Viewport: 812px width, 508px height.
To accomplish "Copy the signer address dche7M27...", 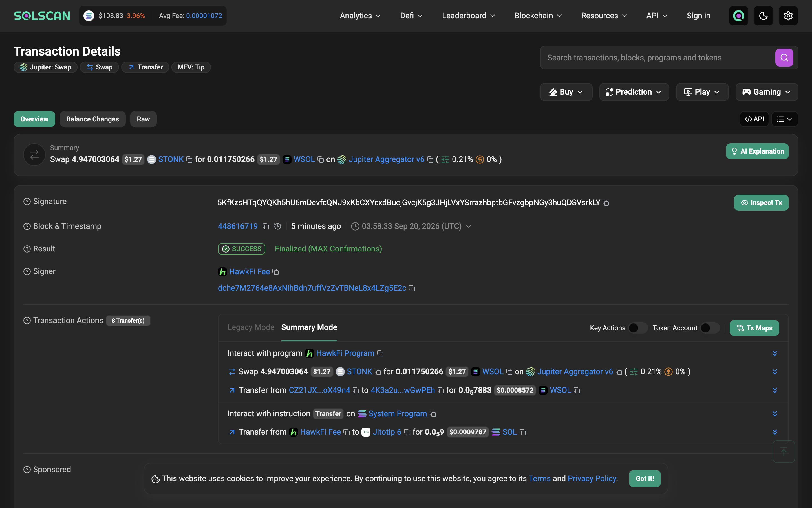I will tap(412, 288).
